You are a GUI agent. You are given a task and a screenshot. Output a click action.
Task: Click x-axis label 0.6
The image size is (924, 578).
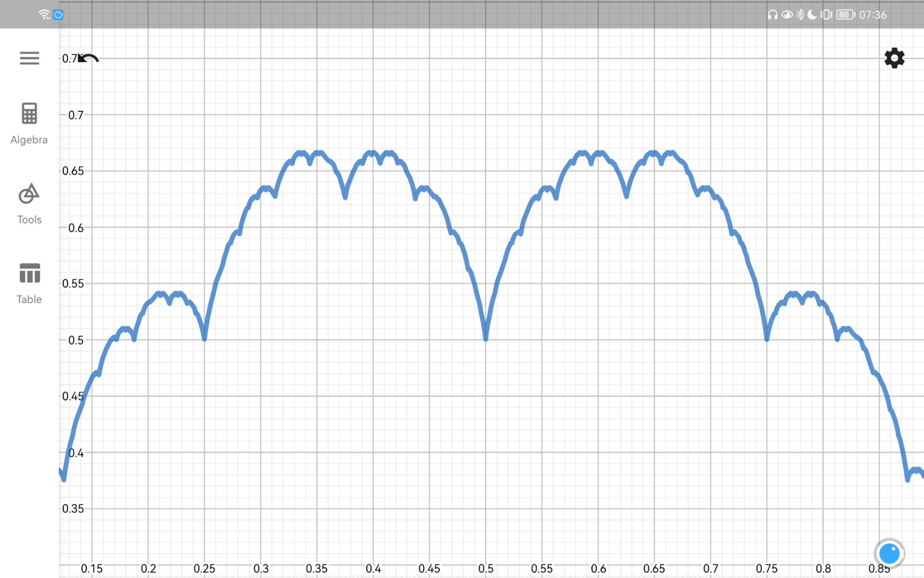tap(598, 568)
